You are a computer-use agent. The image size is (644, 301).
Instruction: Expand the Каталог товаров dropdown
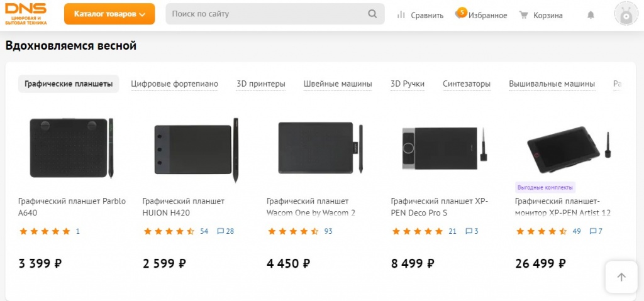click(x=109, y=14)
